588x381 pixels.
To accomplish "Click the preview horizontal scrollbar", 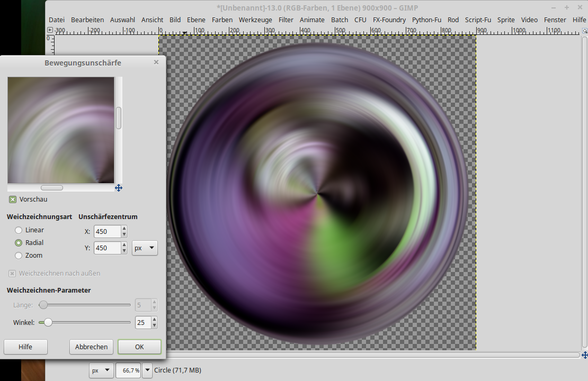I will [61, 188].
